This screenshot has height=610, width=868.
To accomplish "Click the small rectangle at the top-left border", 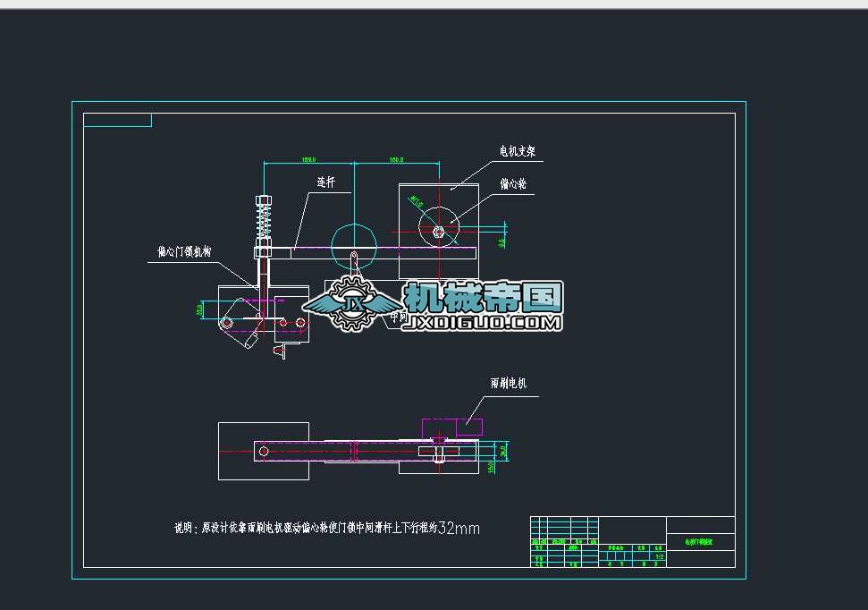I will (116, 120).
